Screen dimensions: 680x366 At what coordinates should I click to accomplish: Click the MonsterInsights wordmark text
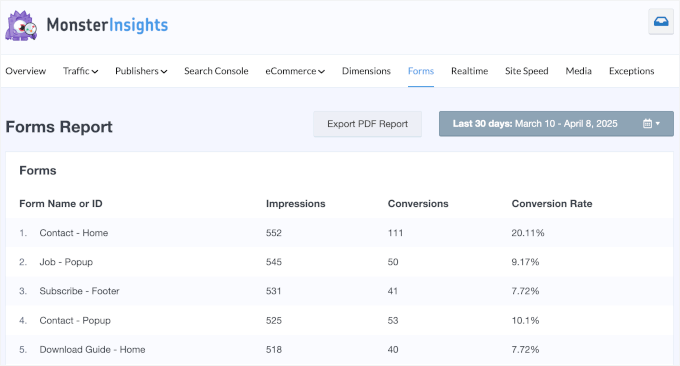(107, 25)
